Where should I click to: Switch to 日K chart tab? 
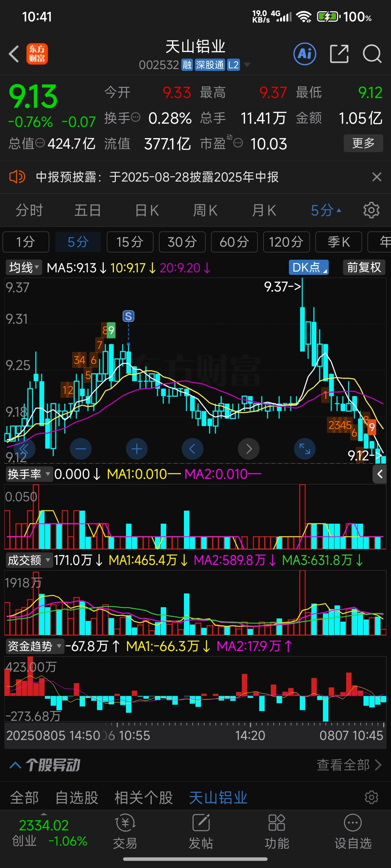coord(147,210)
